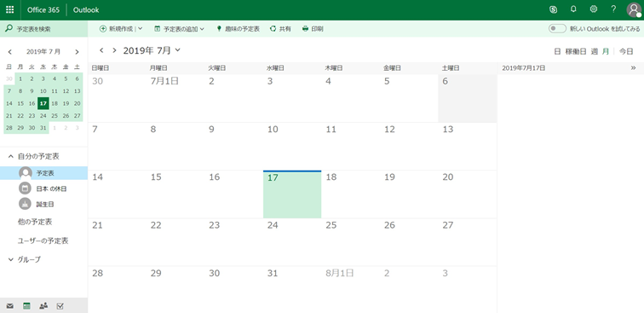
Task: Select 7月1日 cell in main calendar
Action: [x=175, y=99]
